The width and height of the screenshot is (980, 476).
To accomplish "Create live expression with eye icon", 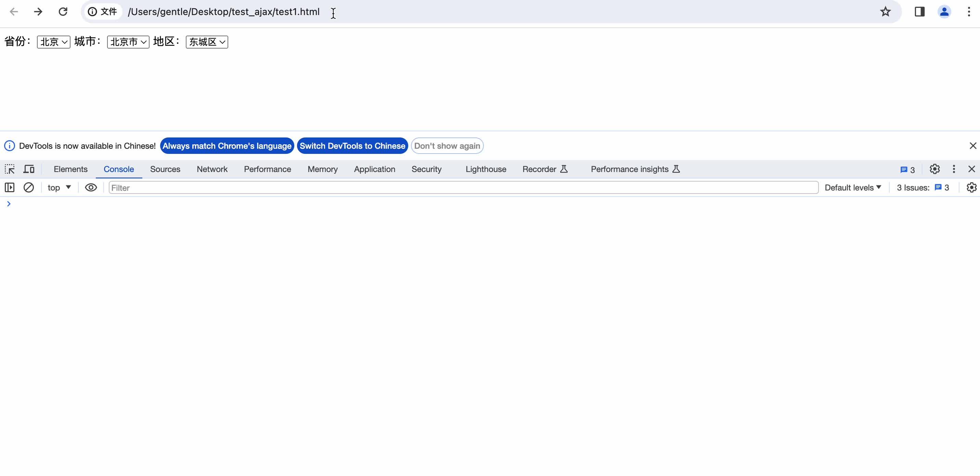I will pyautogui.click(x=91, y=187).
